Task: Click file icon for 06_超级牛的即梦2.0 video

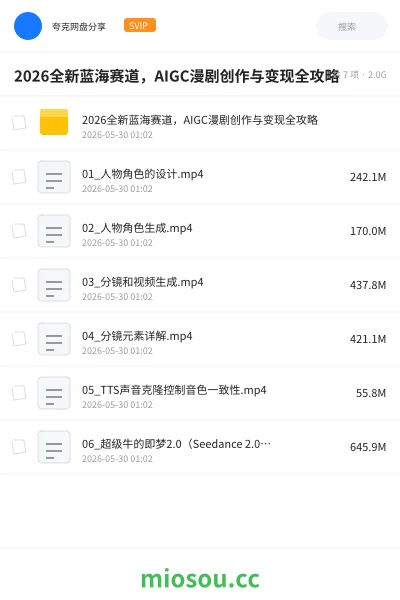Action: pyautogui.click(x=54, y=447)
